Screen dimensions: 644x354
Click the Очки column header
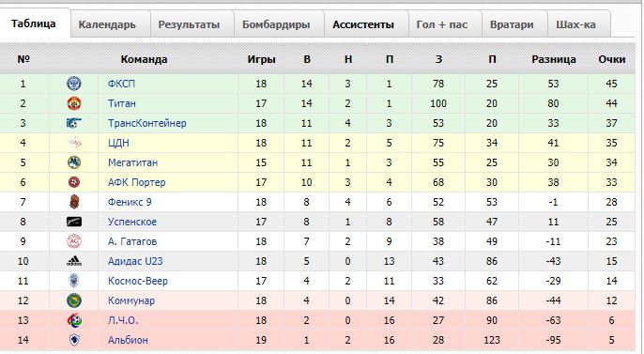pos(611,59)
